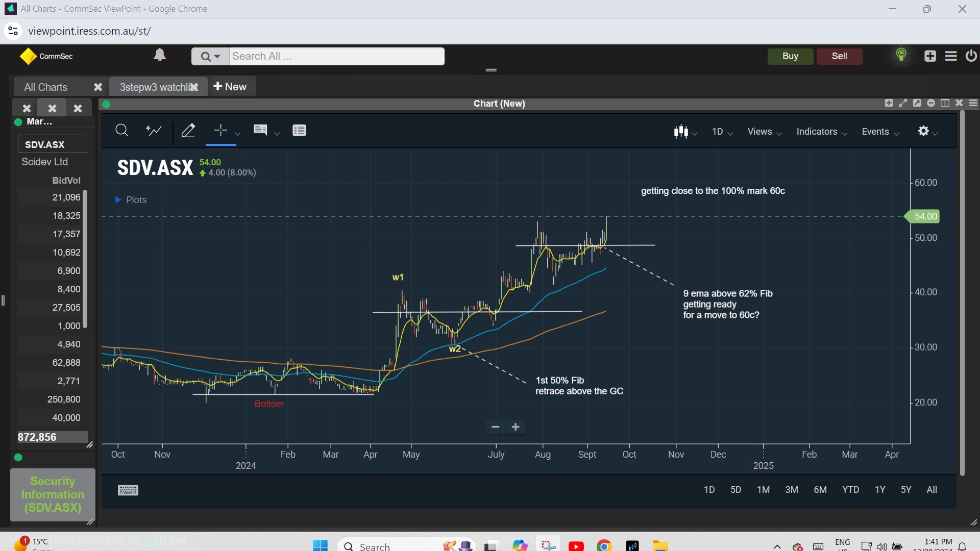Click the Search All input field
Image resolution: width=980 pixels, height=551 pixels.
pyautogui.click(x=337, y=56)
